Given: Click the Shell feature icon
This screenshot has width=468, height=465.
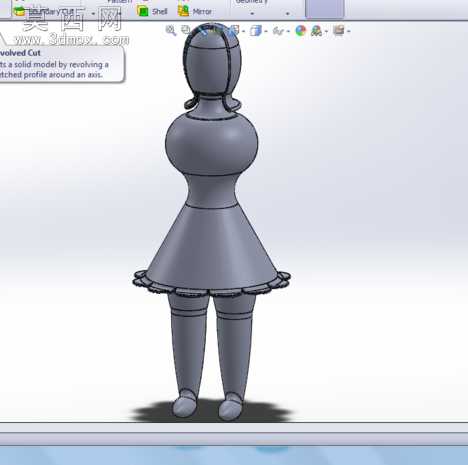Looking at the screenshot, I should pos(143,11).
